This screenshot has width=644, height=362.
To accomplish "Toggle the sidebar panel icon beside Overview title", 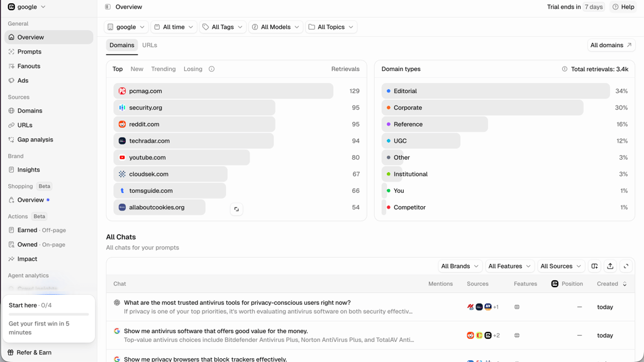I will click(x=108, y=7).
